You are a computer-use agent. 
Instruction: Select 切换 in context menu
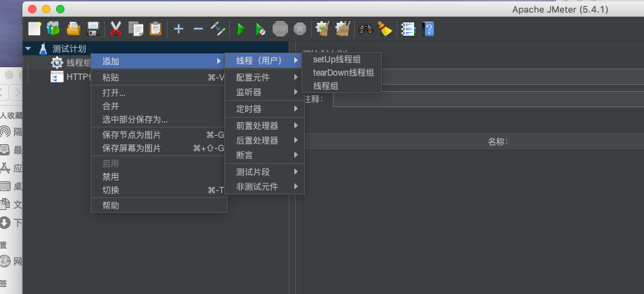159,190
